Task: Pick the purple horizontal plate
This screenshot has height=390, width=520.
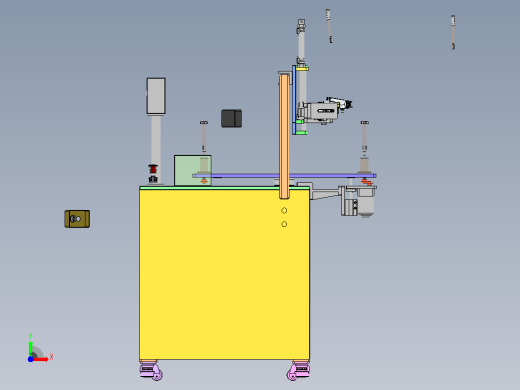Action: point(284,175)
